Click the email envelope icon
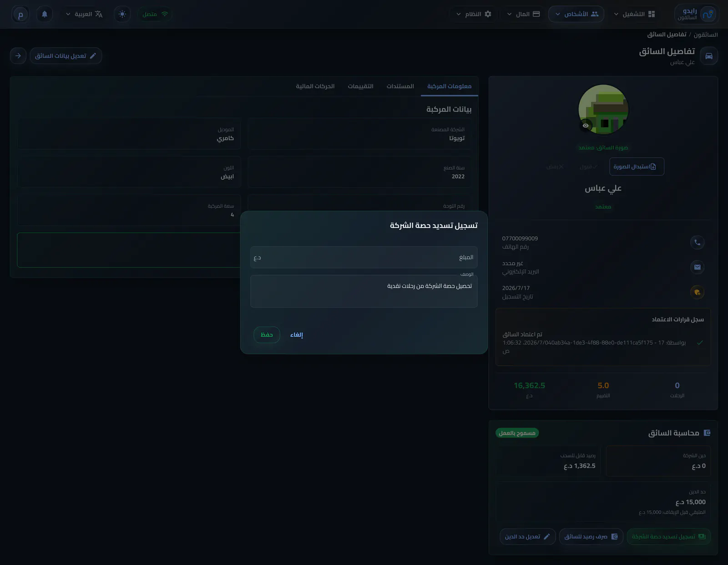Screen dimensions: 728x565 coord(697,267)
